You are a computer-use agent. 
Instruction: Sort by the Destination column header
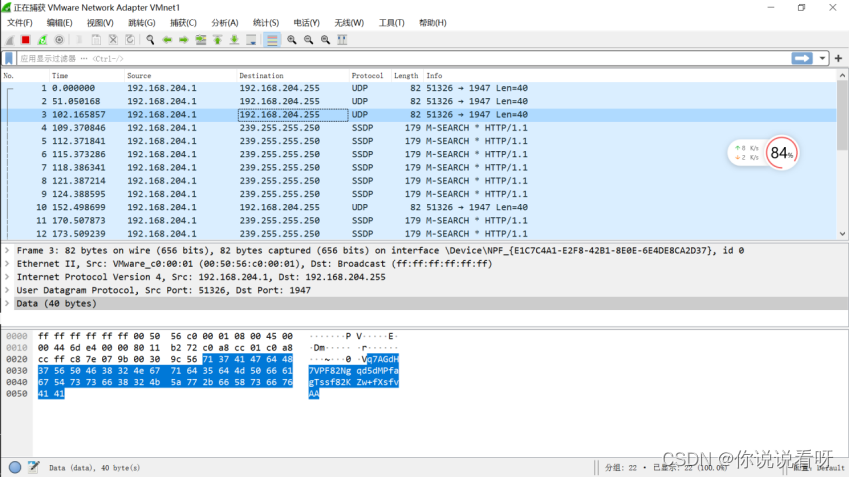tap(292, 76)
